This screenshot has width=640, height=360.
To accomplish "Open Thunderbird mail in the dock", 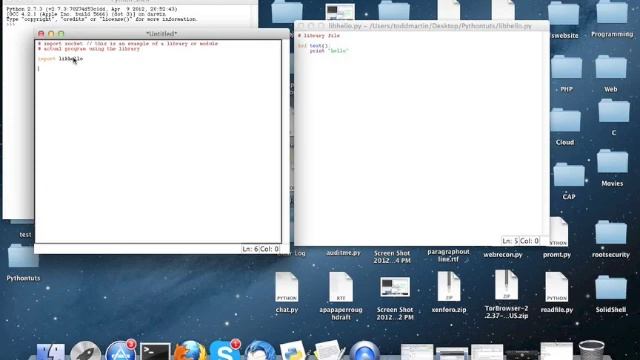I will pyautogui.click(x=260, y=351).
